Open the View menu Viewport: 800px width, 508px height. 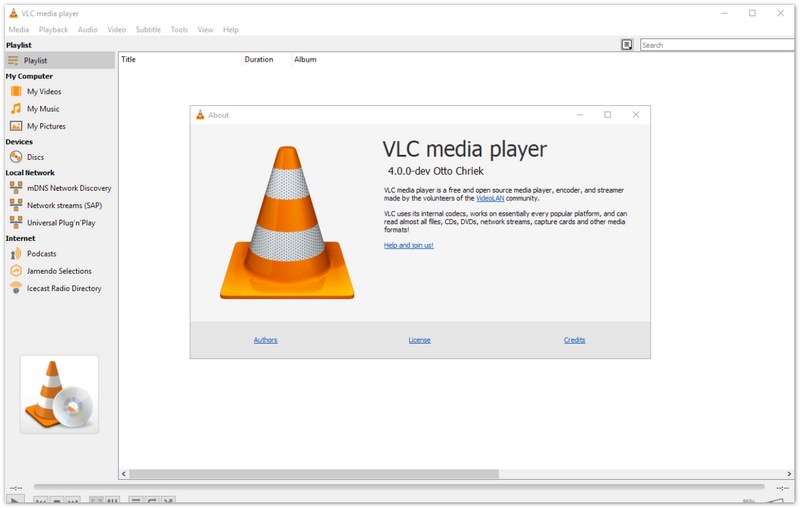(x=206, y=30)
